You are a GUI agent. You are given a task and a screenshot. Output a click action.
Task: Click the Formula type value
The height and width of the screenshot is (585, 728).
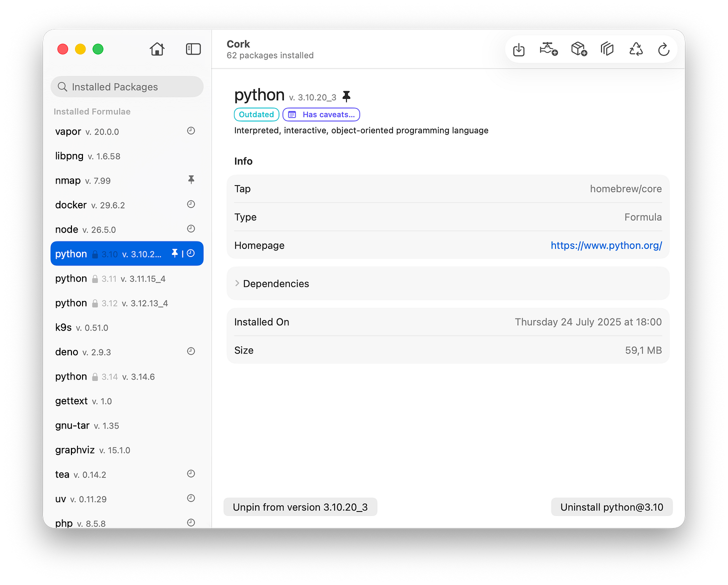click(643, 217)
